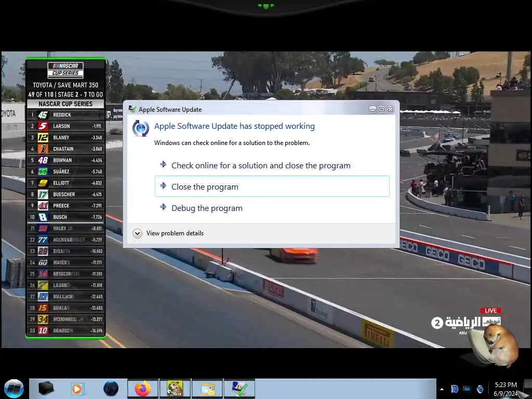Image resolution: width=532 pixels, height=399 pixels.
Task: Click the number 12 car badge
Action: coord(43,137)
